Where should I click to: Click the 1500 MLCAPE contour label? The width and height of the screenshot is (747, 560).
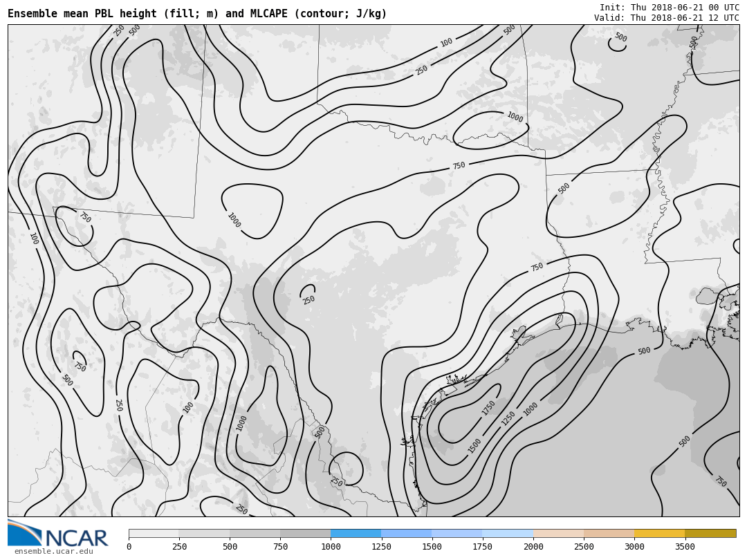coord(474,445)
